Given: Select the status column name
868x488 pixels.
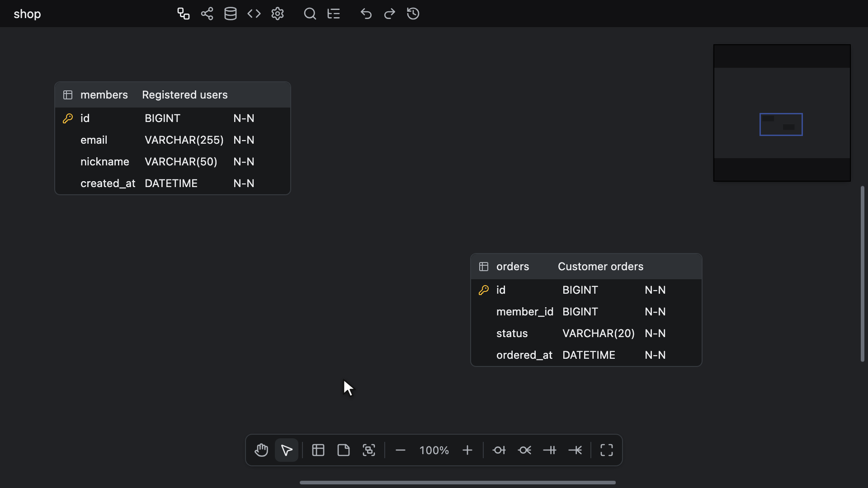Looking at the screenshot, I should point(512,333).
